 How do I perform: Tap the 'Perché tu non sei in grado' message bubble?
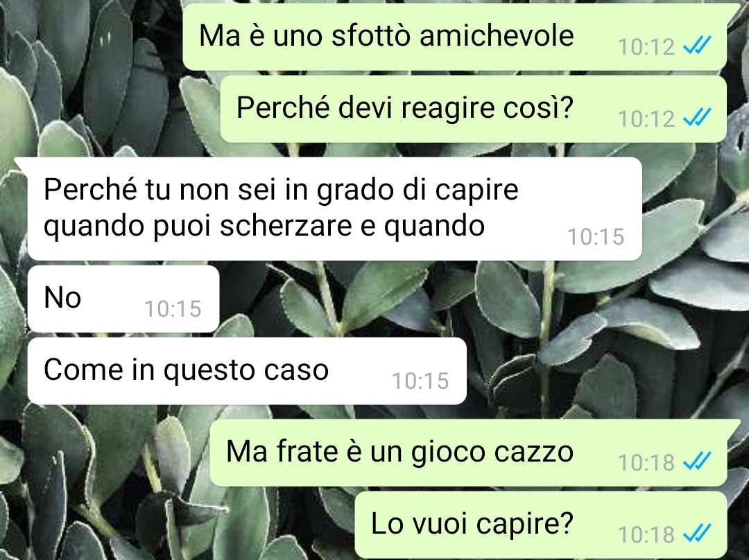click(335, 209)
